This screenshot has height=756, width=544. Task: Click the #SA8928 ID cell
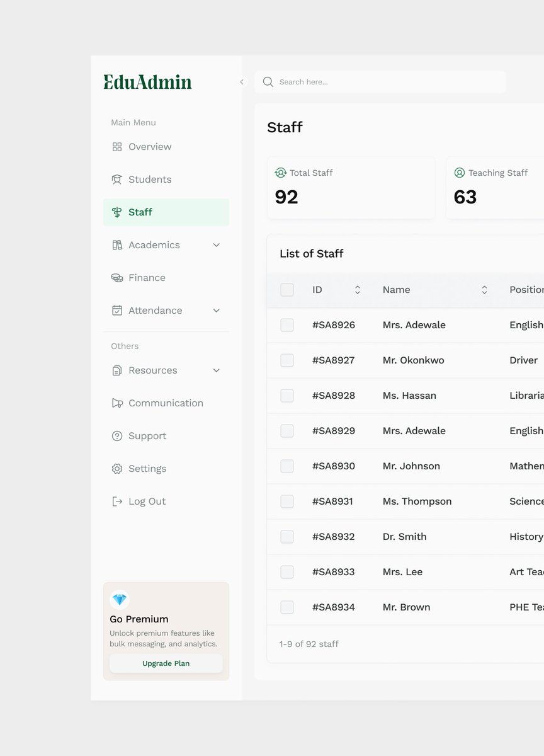(334, 396)
